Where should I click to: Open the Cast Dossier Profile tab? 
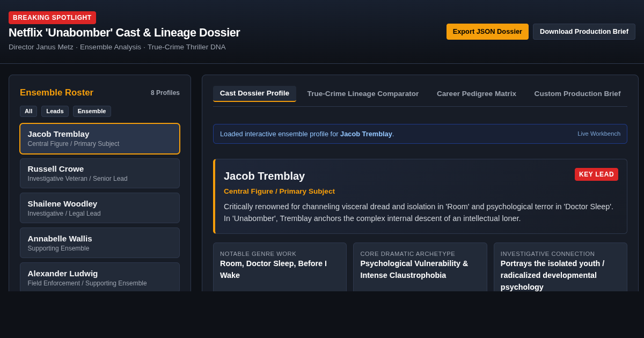tap(254, 93)
